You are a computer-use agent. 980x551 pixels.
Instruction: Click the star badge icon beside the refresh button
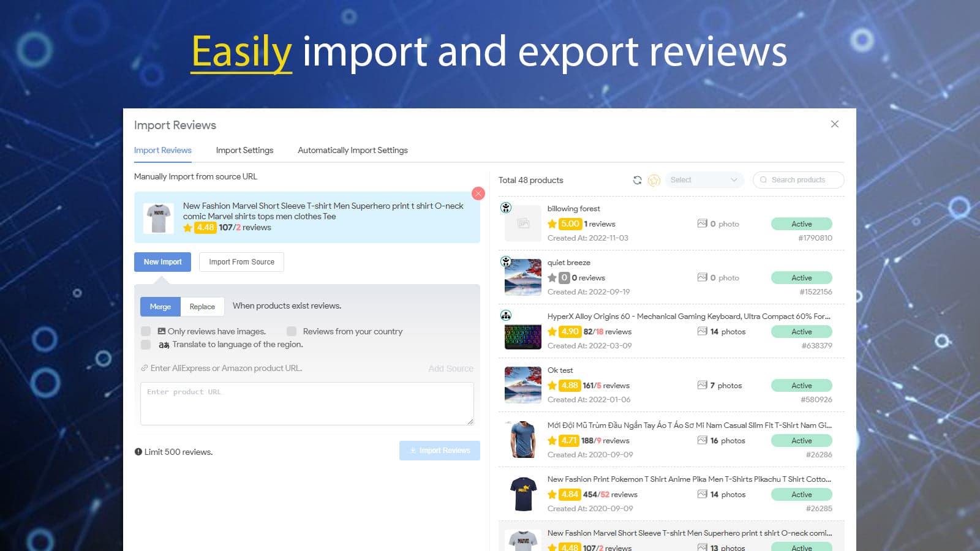[x=654, y=180]
